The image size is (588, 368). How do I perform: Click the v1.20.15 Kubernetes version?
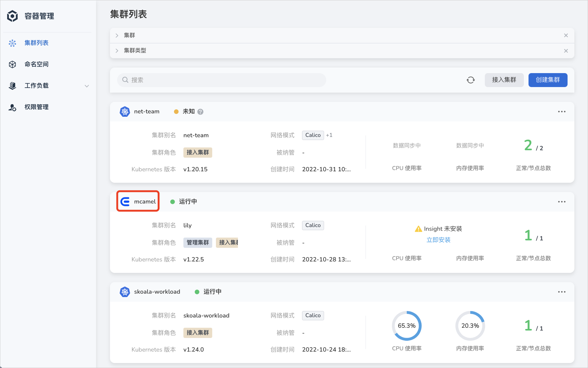pos(195,169)
